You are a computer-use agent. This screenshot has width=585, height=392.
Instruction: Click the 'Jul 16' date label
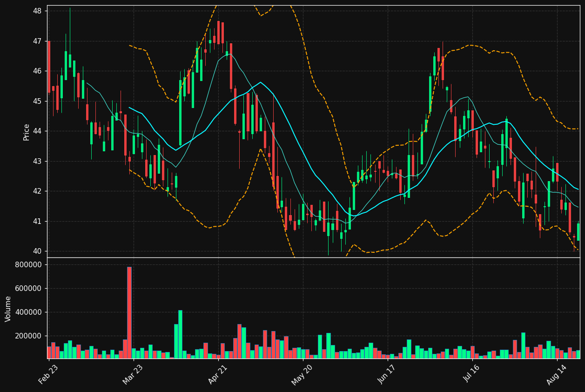coord(472,374)
